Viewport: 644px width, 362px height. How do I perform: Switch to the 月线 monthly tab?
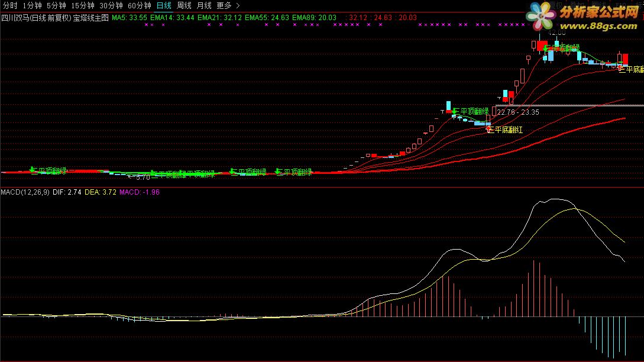(x=204, y=6)
